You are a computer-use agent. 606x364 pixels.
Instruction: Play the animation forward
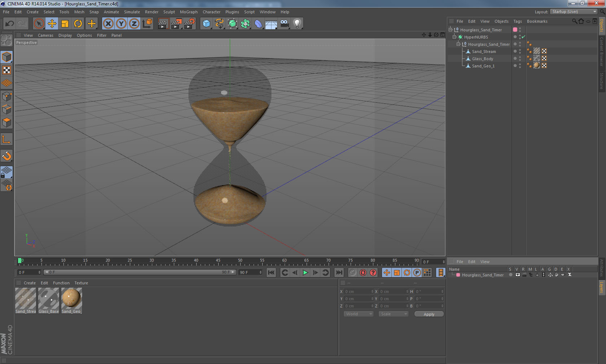coord(305,272)
